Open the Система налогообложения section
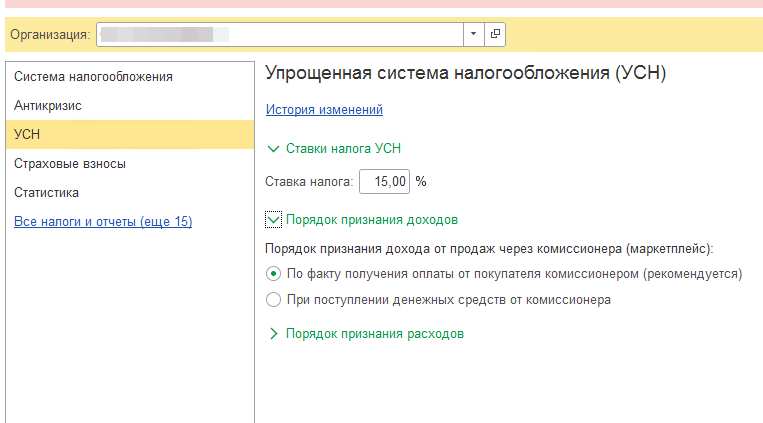 point(93,76)
